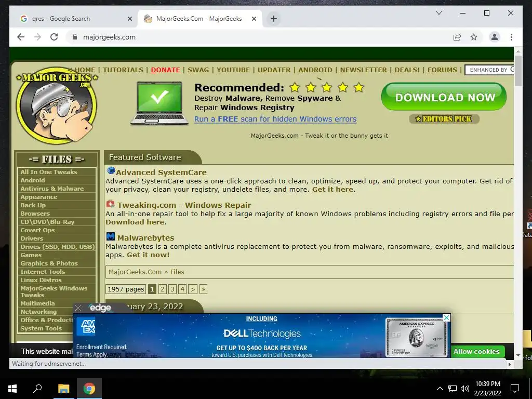The width and height of the screenshot is (532, 399).
Task: Reload the page with the refresh icon
Action: (54, 37)
